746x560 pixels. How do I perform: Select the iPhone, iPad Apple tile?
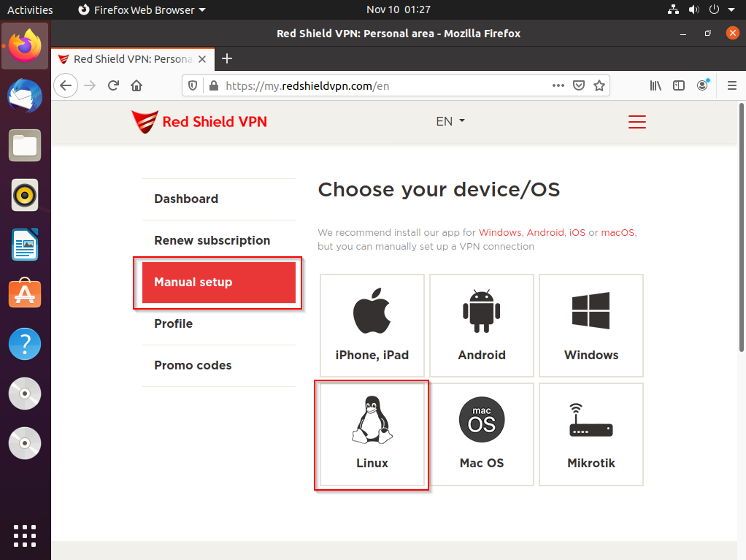372,326
